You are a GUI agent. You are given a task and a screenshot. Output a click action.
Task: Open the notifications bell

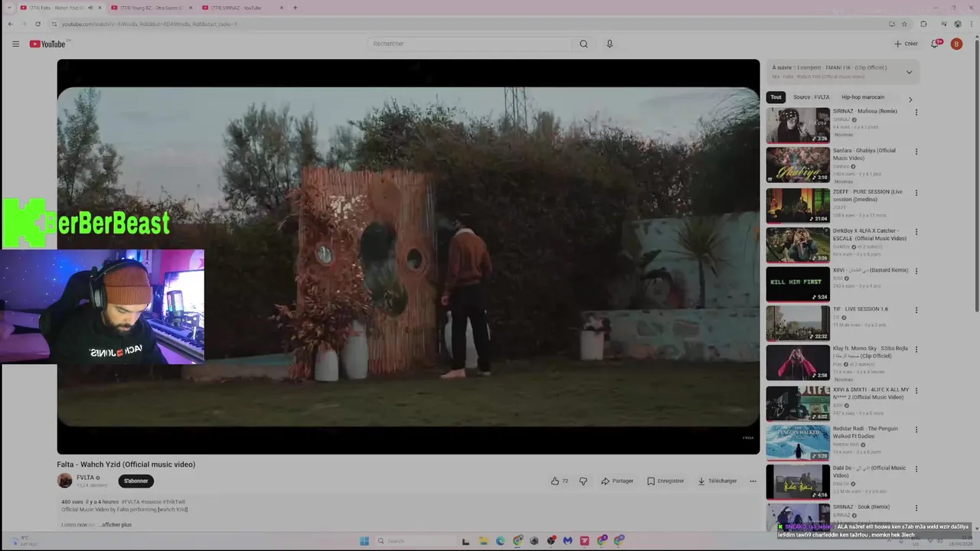coord(935,44)
